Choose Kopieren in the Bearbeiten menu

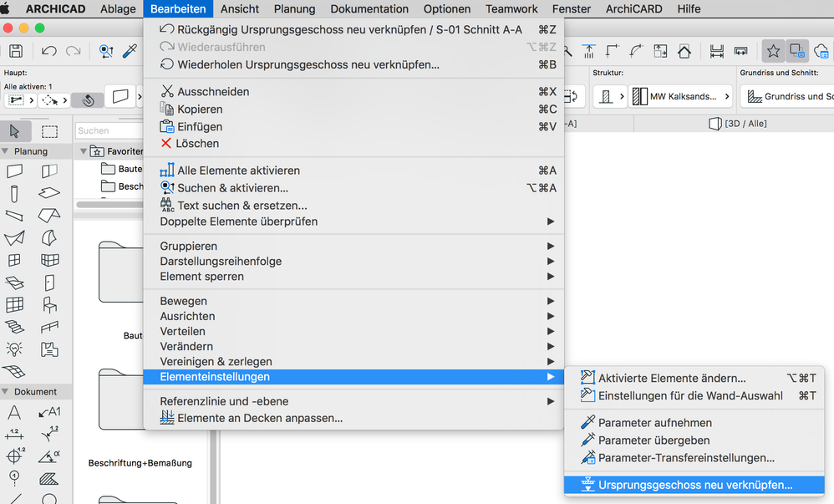353,109
